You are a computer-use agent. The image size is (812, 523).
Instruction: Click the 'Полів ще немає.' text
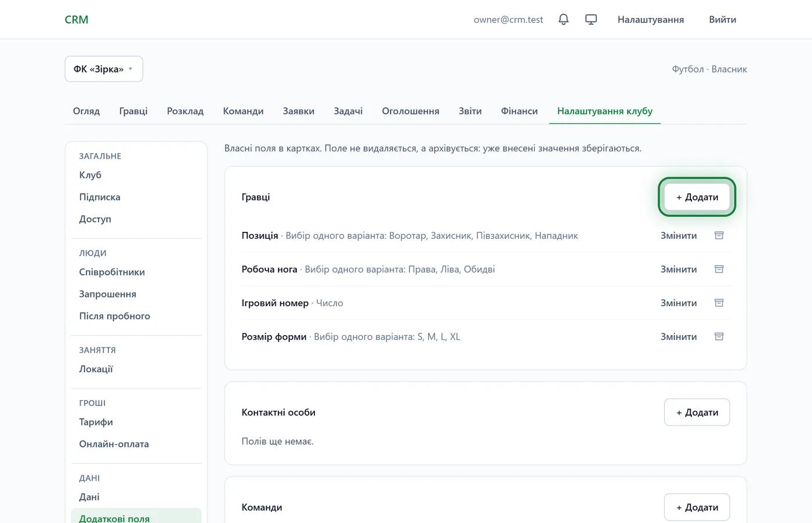tap(277, 441)
